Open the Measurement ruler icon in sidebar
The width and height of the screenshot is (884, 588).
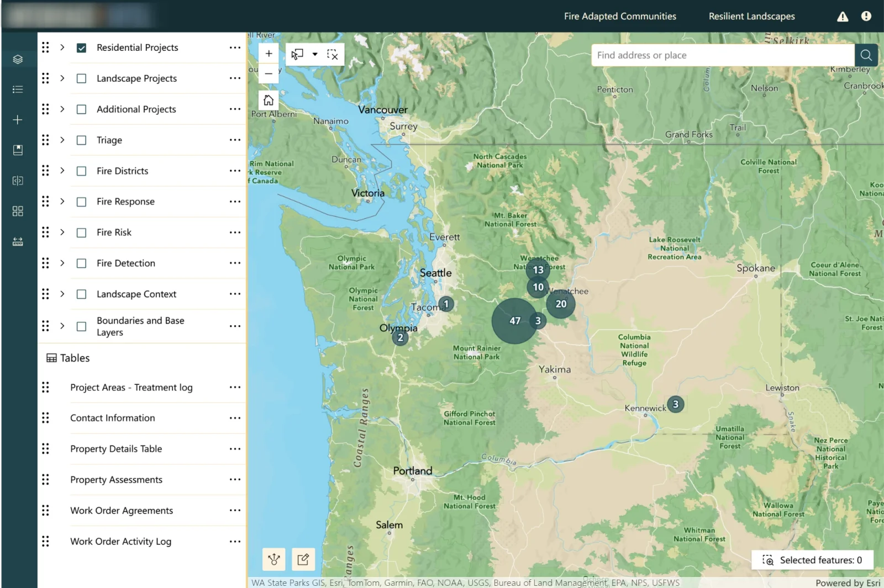click(x=18, y=242)
